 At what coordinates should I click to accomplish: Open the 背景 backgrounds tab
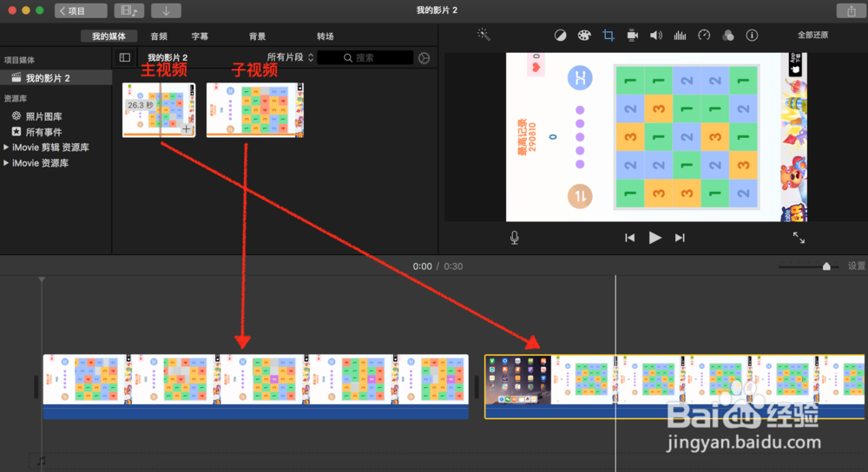258,36
